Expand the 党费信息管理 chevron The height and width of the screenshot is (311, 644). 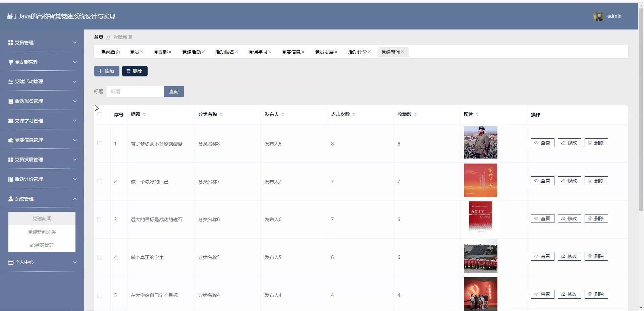75,140
